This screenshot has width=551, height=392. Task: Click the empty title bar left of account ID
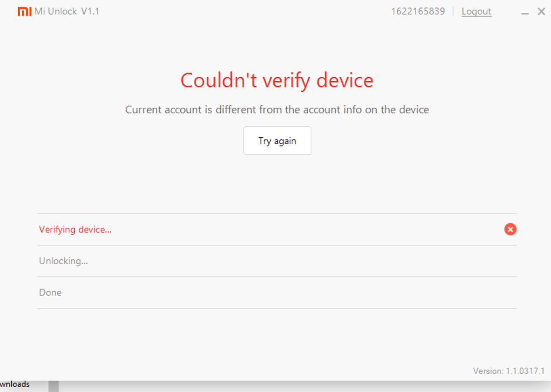[x=243, y=12]
